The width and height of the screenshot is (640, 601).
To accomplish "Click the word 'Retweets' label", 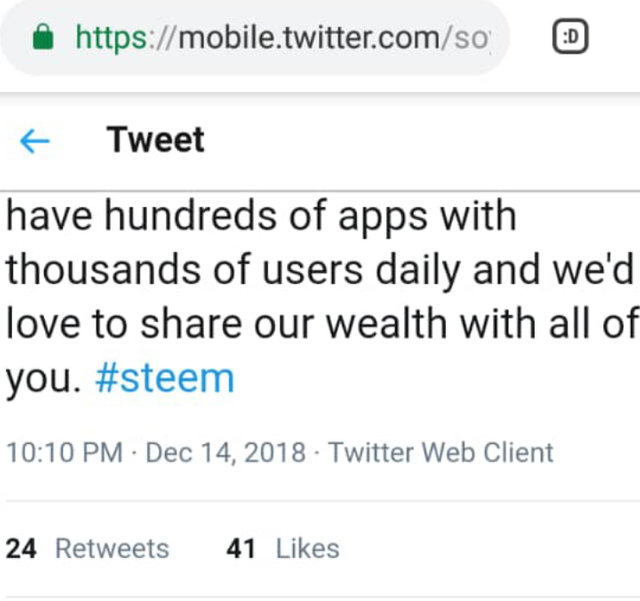I will tap(112, 549).
